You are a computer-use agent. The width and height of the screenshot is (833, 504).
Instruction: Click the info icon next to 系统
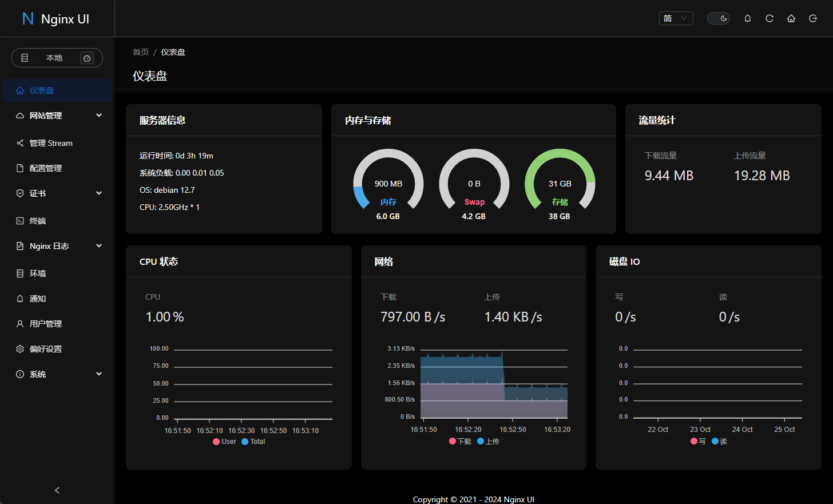tap(20, 374)
